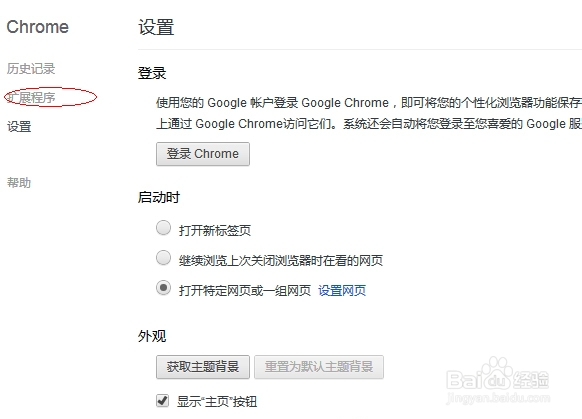Choose the 继续浏览上次关闭浏览器时在看的网页 radio option
The height and width of the screenshot is (419, 582).
[x=163, y=258]
